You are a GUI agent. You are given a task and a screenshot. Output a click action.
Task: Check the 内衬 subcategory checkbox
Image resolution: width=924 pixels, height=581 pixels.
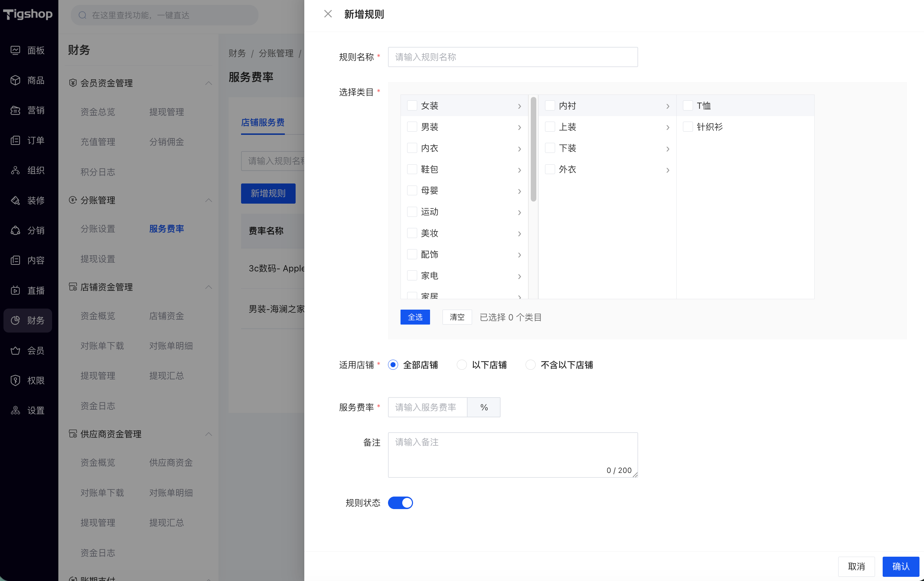pyautogui.click(x=550, y=106)
